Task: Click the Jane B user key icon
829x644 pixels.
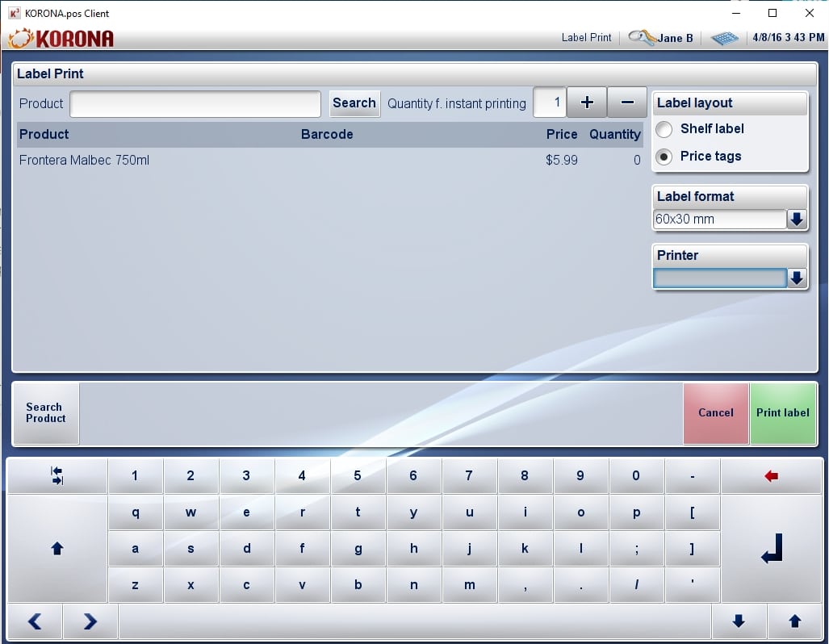Action: point(642,38)
